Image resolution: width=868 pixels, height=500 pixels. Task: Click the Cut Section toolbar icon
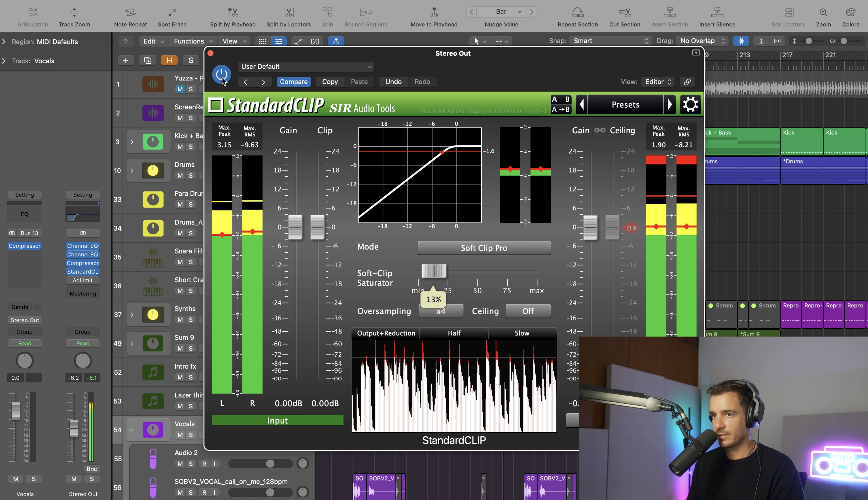624,13
